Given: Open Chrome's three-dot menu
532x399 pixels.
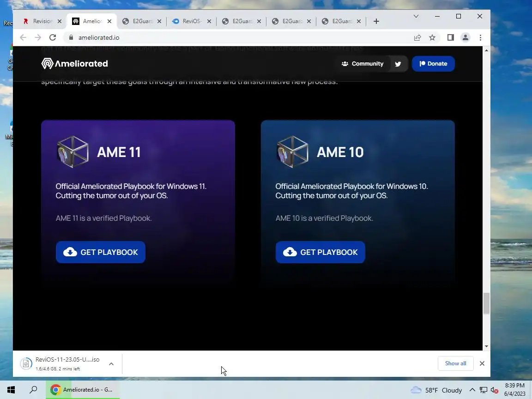Looking at the screenshot, I should click(x=480, y=38).
